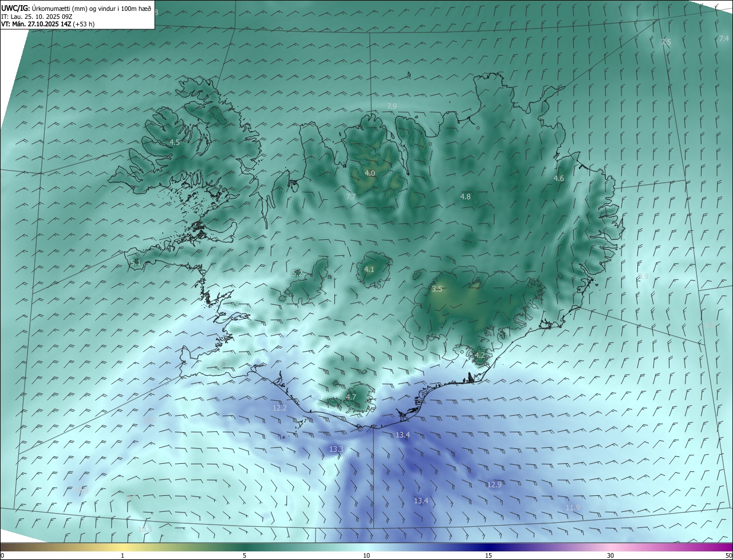
Task: Click the 11.9 value label
Action: tap(573, 508)
